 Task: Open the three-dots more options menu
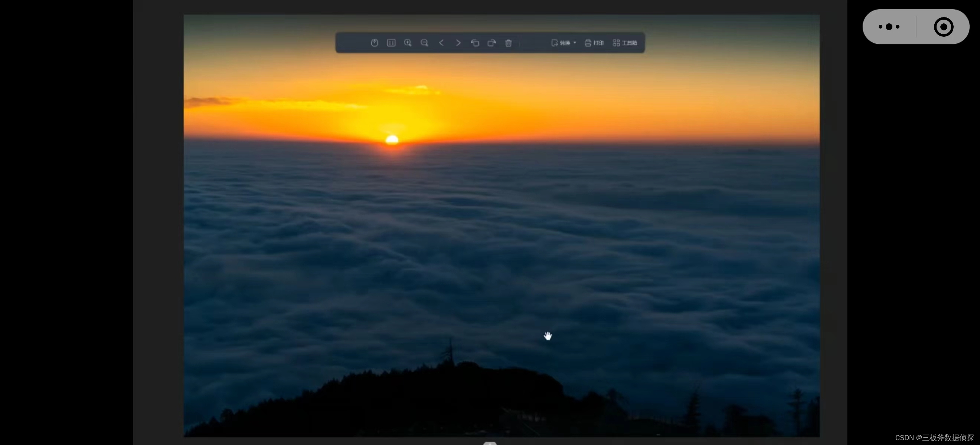[889, 27]
